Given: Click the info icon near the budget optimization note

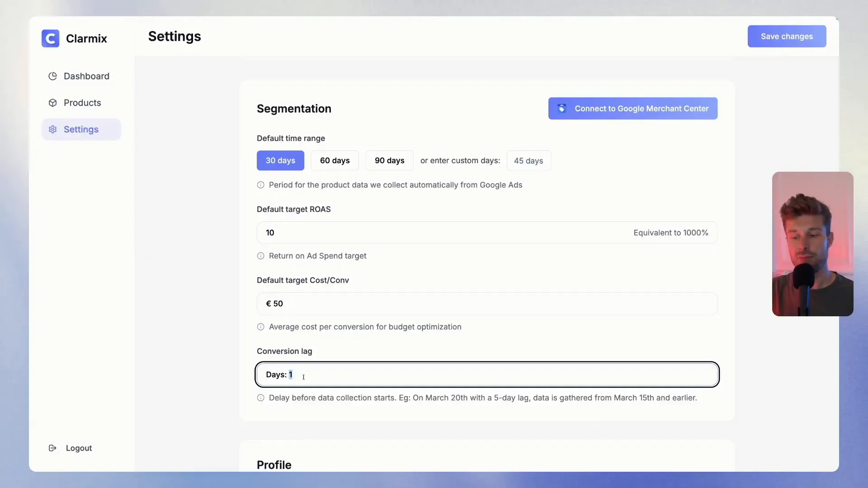Looking at the screenshot, I should coord(260,327).
